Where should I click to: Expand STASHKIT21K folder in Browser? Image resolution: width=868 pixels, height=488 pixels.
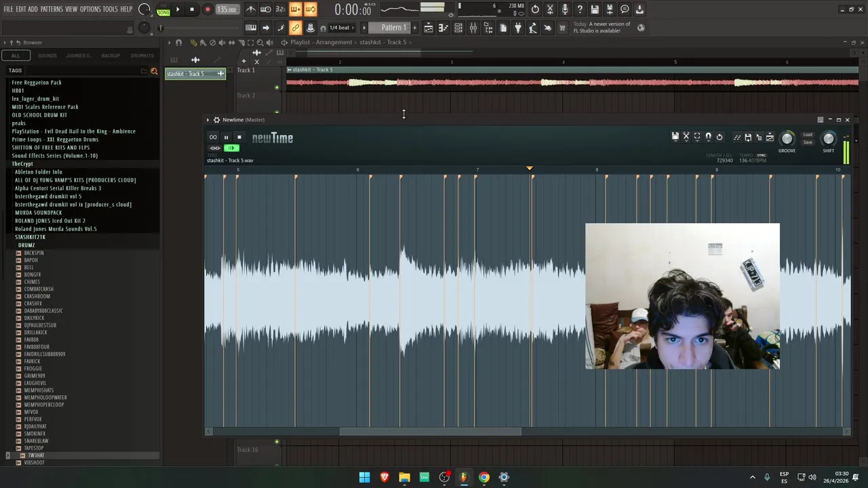point(31,237)
